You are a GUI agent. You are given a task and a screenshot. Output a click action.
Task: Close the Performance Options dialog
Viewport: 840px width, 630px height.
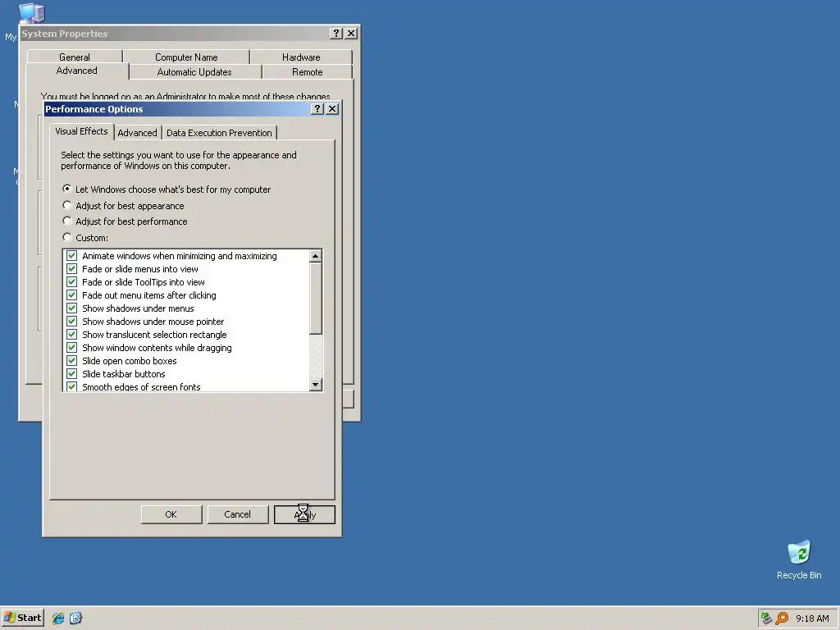point(332,109)
